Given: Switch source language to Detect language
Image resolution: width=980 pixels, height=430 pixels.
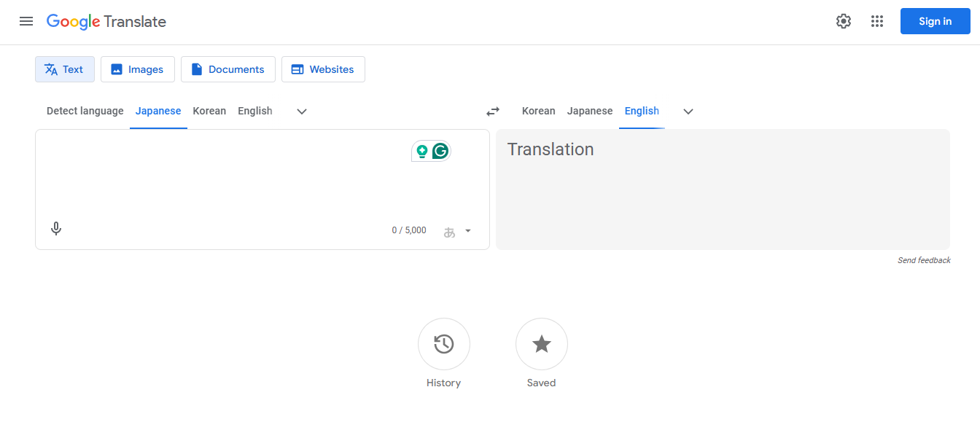Looking at the screenshot, I should (x=85, y=111).
